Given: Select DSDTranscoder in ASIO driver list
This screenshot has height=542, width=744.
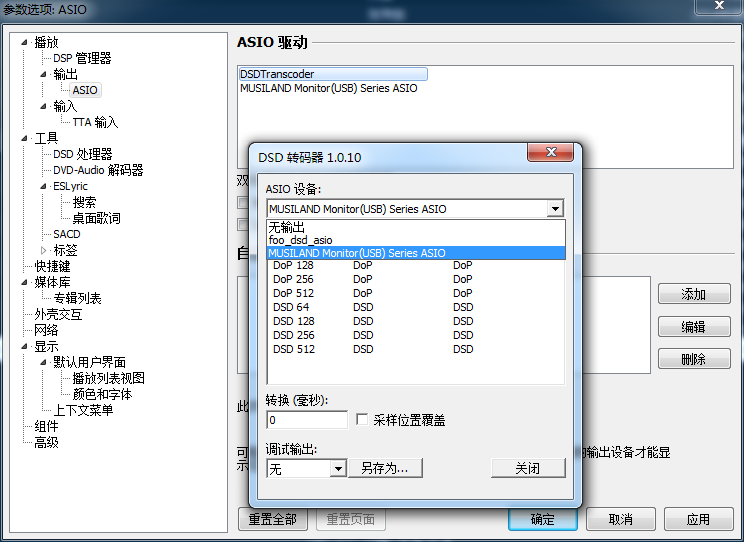Looking at the screenshot, I should pos(277,74).
